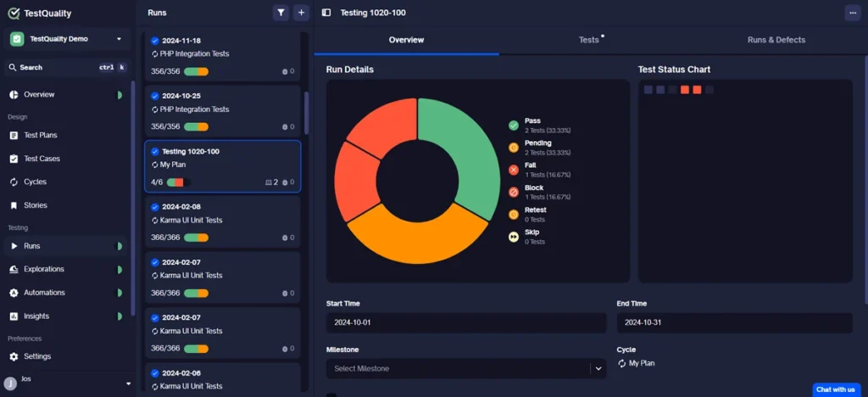The width and height of the screenshot is (868, 397).
Task: Click the green indicator next to Overview
Action: [x=119, y=95]
